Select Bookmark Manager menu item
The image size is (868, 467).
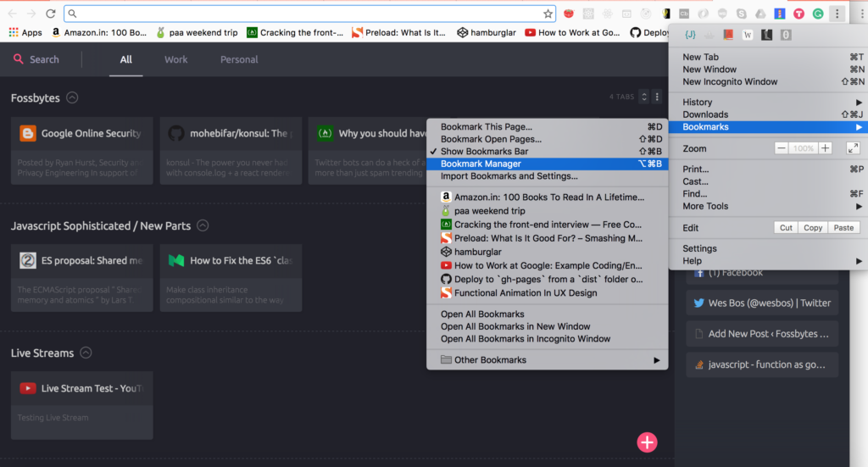547,164
